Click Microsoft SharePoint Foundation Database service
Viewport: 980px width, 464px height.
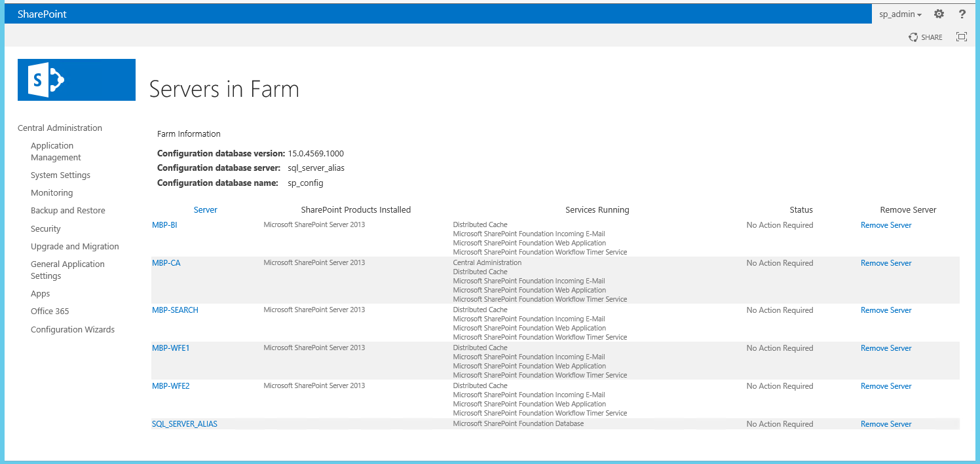518,423
